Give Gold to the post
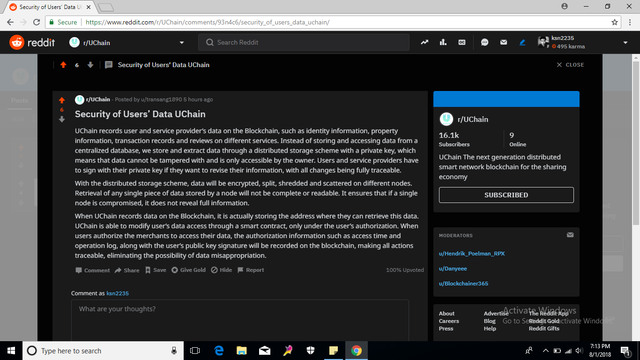640x360 pixels. coord(189,270)
